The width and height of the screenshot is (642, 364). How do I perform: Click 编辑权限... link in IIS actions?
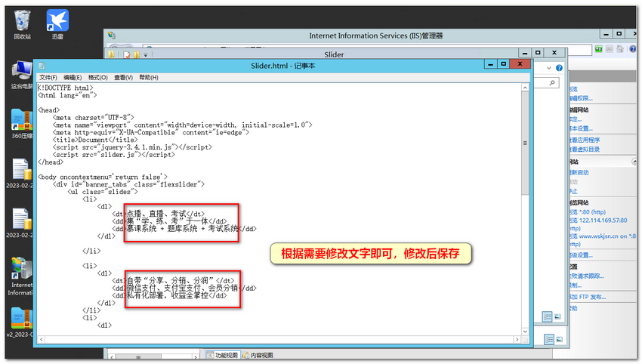click(581, 98)
